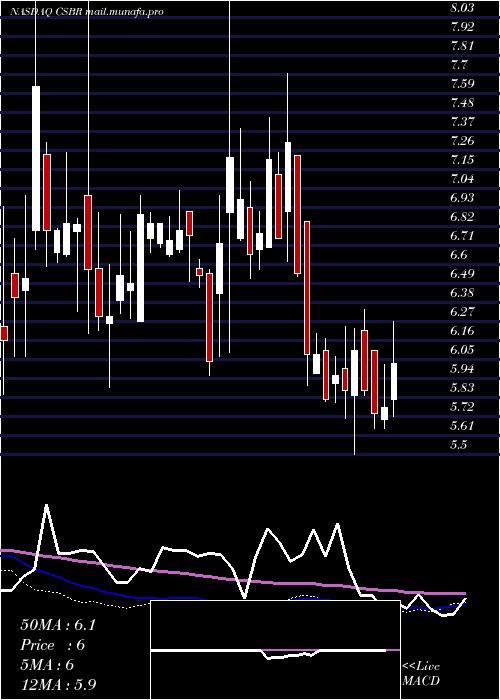Click the 6.38 price axis label
The image size is (500, 700).
(x=464, y=292)
